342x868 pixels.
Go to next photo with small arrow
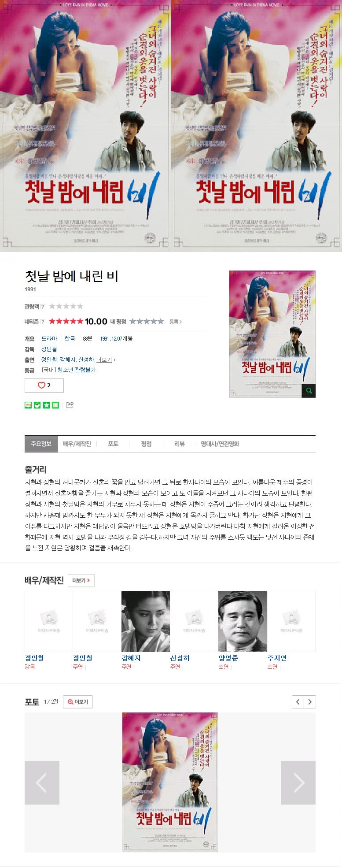(x=309, y=702)
